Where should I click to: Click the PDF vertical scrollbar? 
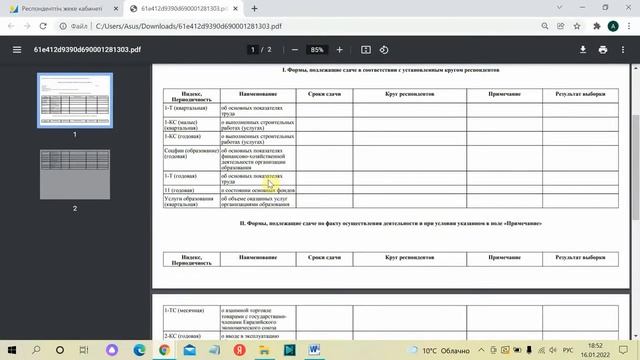point(636,167)
